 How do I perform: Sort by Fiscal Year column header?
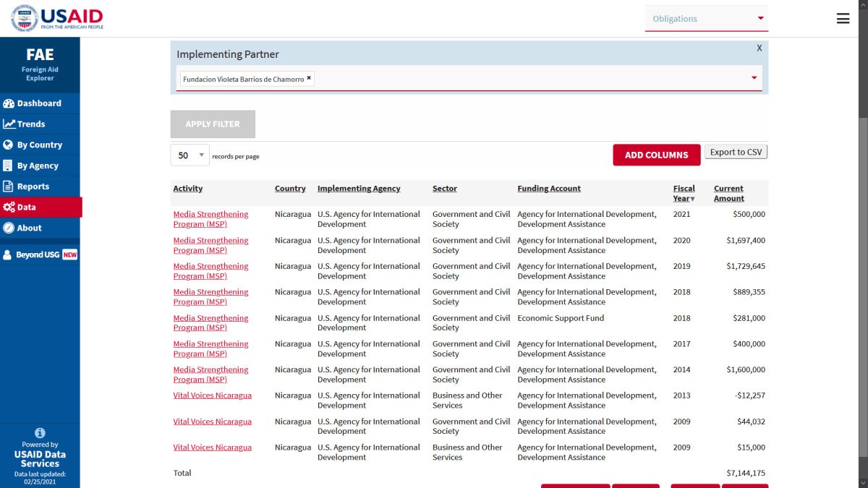684,193
